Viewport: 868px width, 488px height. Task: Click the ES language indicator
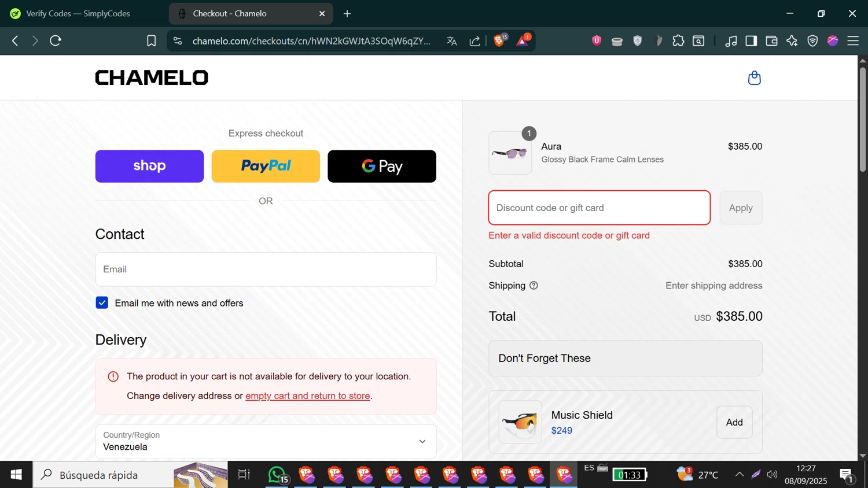pyautogui.click(x=589, y=468)
